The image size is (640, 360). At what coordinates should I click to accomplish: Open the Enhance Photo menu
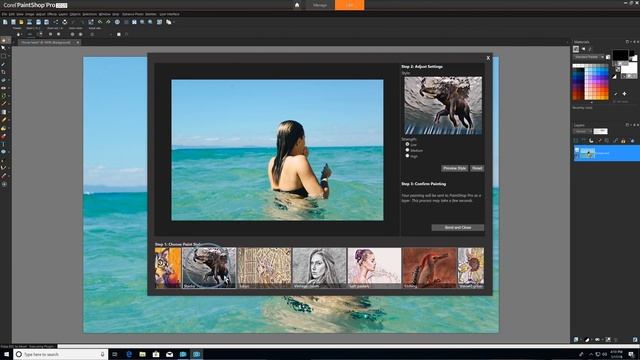pyautogui.click(x=133, y=14)
